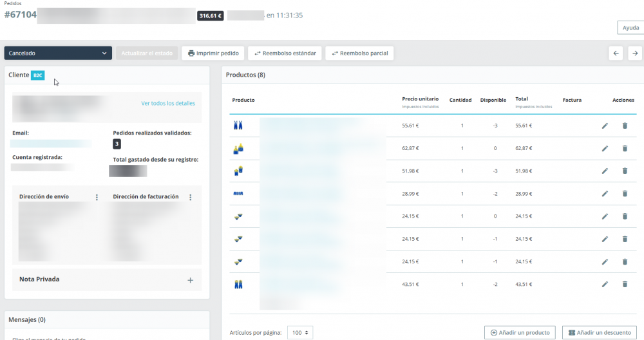Open Ayuda help button

click(630, 28)
